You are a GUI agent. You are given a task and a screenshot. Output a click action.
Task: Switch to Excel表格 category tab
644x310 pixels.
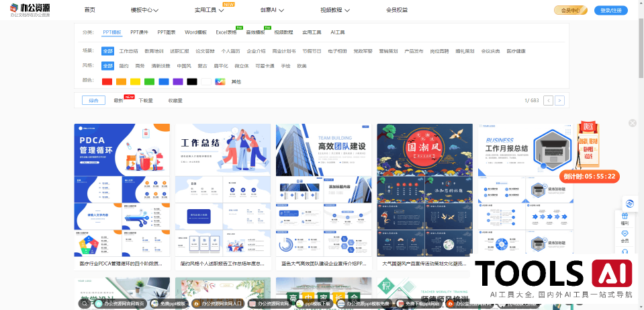[226, 32]
